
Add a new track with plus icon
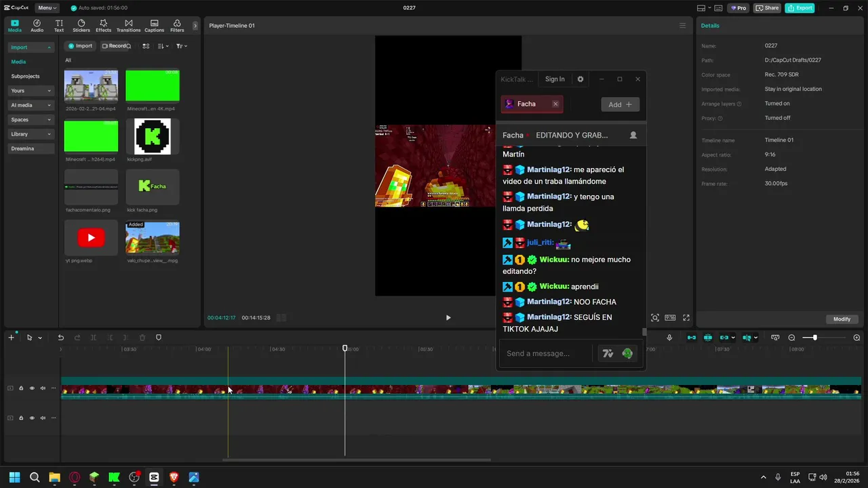pyautogui.click(x=11, y=338)
